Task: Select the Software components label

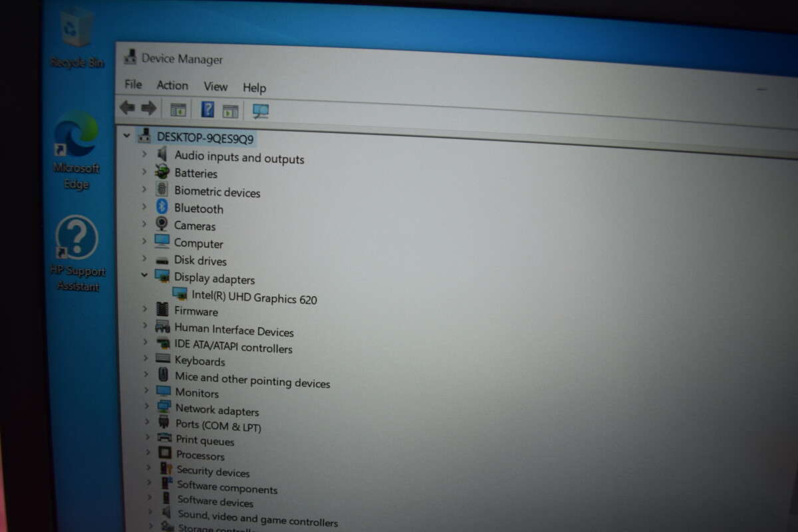Action: tap(227, 487)
